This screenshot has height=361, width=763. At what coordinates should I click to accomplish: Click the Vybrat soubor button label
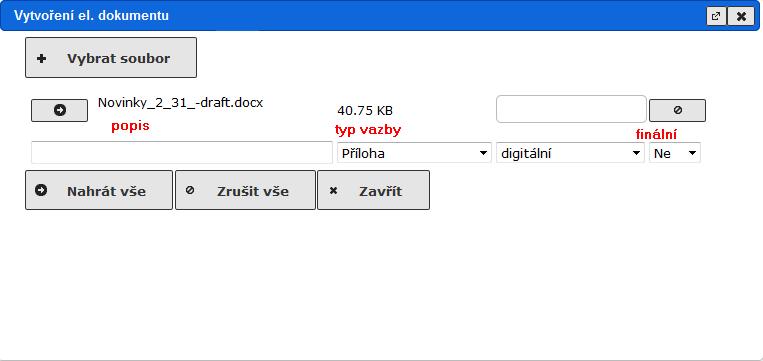(119, 59)
